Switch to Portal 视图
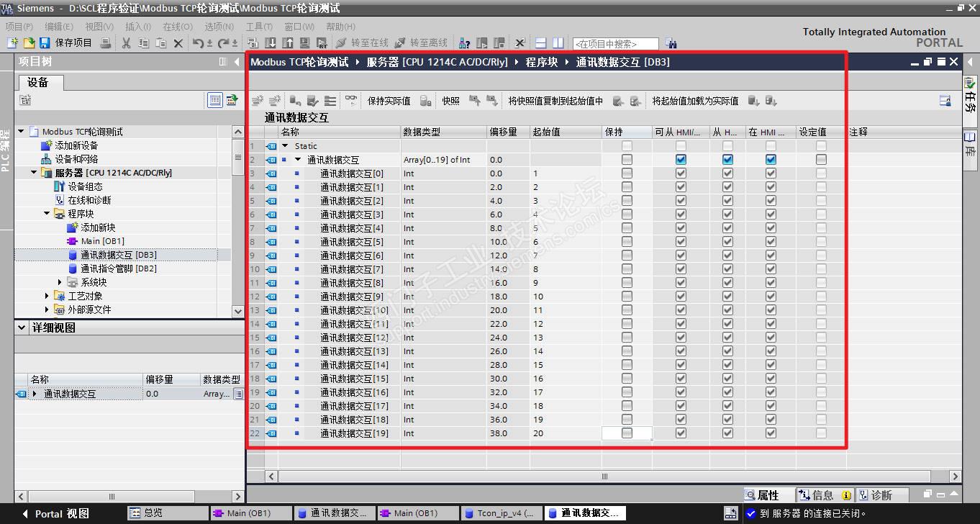The width and height of the screenshot is (980, 524). click(55, 514)
